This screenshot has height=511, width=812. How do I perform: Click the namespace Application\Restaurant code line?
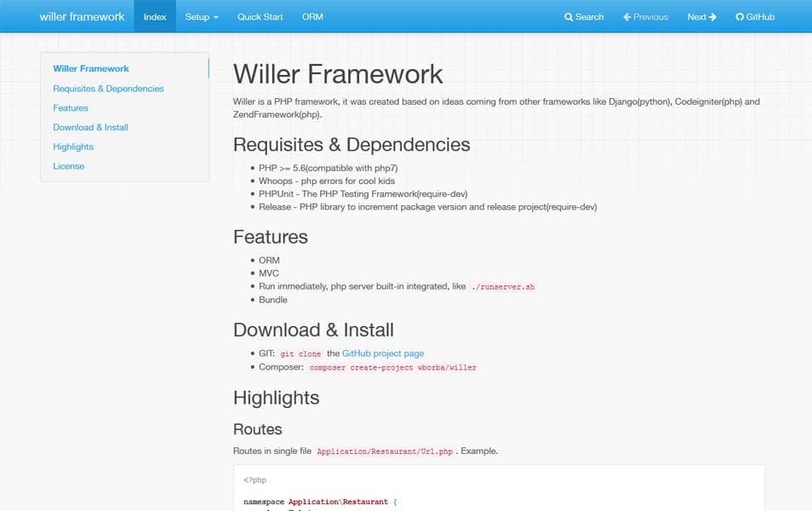point(320,502)
